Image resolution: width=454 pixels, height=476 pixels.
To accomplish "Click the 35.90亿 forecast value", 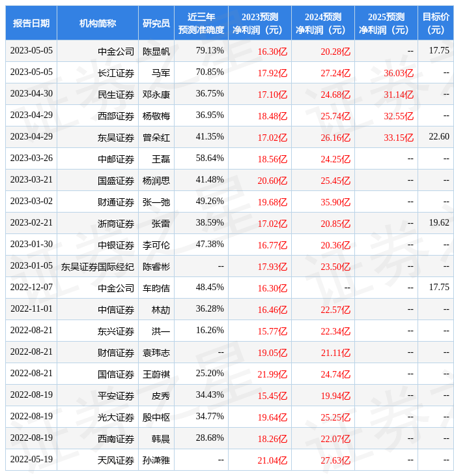I will click(335, 203).
